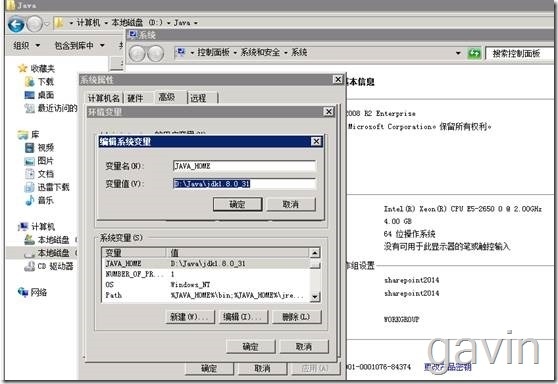This screenshot has height=384, width=558.
Task: Select OS row in system variables list
Action: point(206,285)
